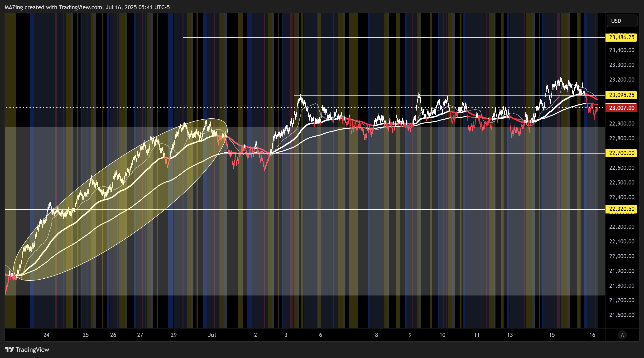The width and height of the screenshot is (644, 358).
Task: Select the 23,095.25 price label
Action: [621, 95]
